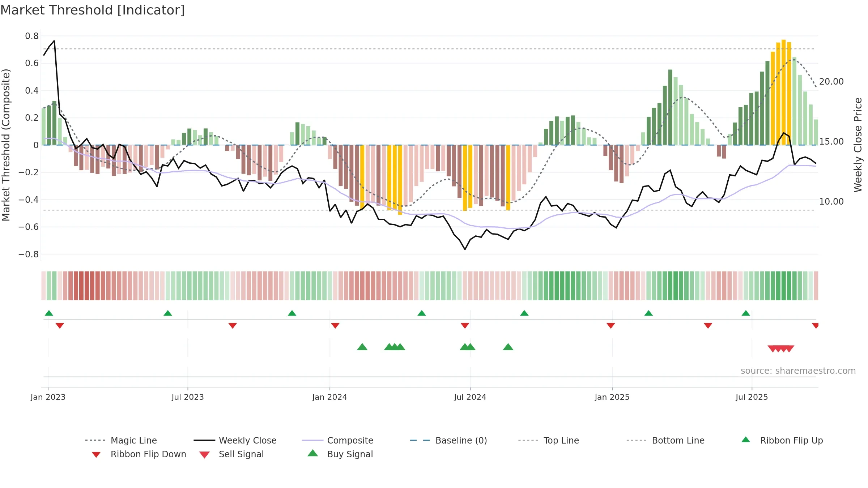
Task: Click the 20.00 price axis label
Action: (x=831, y=82)
